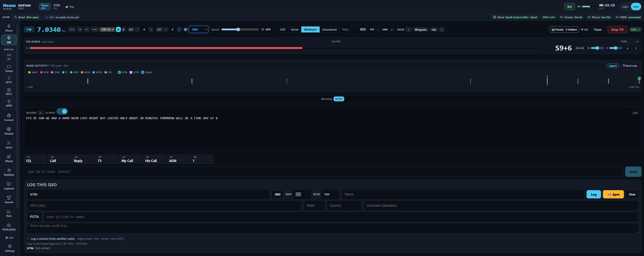Select the Soundcard keyer tab
Screen dimensions: 644x256
329,30
